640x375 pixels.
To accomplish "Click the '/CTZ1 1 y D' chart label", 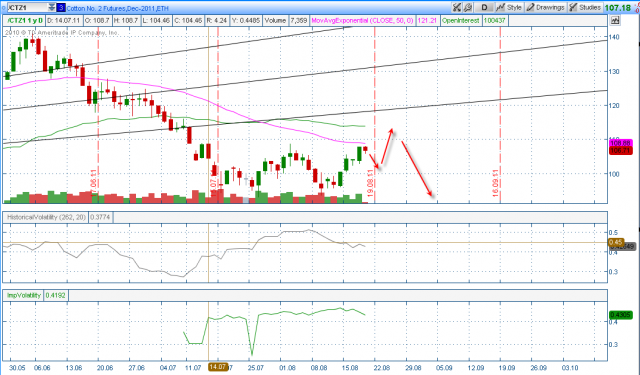I will point(25,20).
